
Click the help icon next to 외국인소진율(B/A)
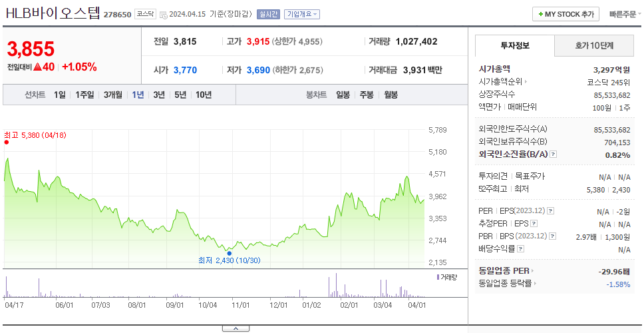(554, 155)
